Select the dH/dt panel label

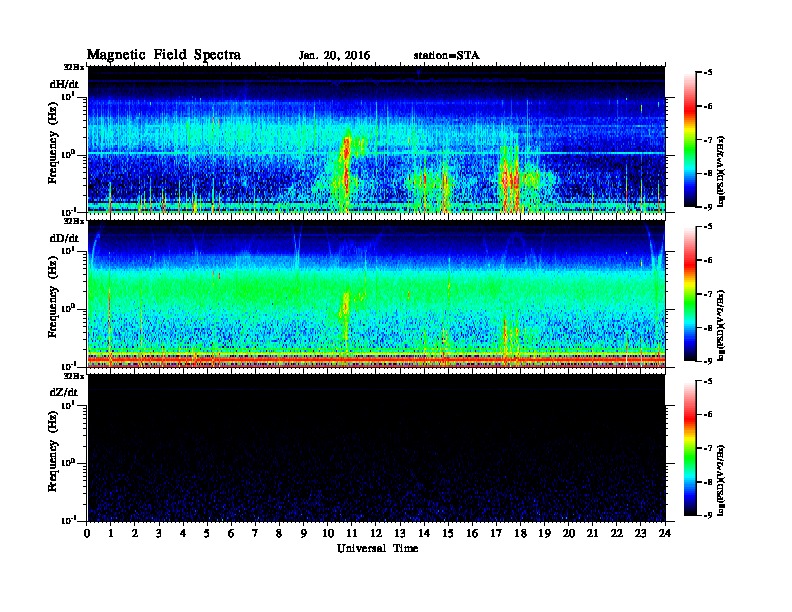click(x=64, y=84)
